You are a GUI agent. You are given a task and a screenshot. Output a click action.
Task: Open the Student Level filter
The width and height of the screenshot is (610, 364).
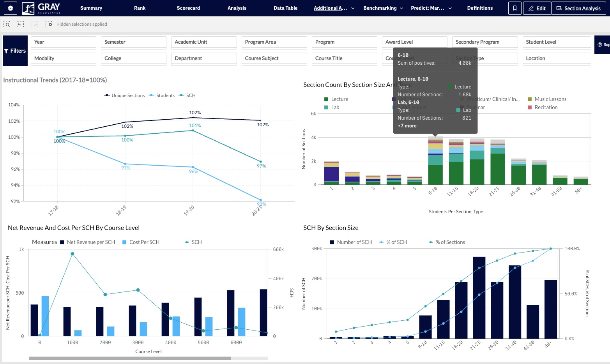tap(557, 42)
